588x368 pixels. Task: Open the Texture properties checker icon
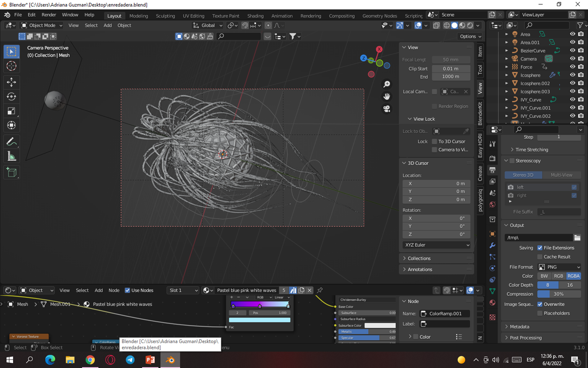[493, 317]
